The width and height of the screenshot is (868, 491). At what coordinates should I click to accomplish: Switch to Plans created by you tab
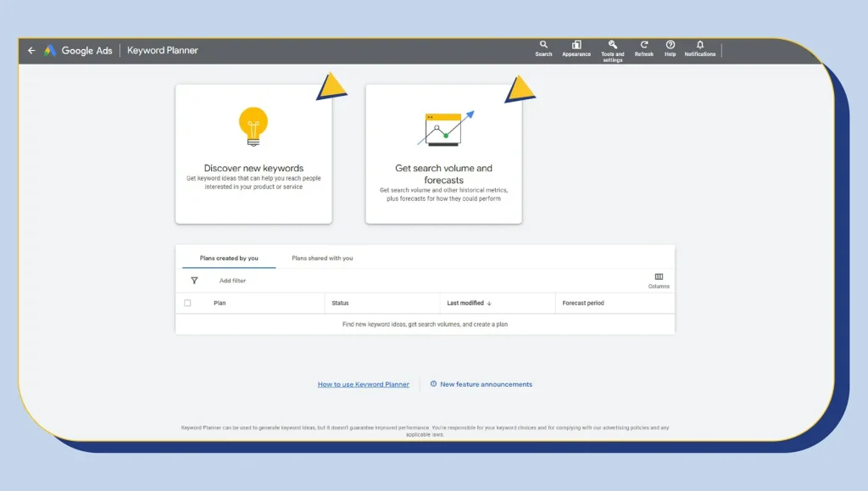(x=229, y=258)
